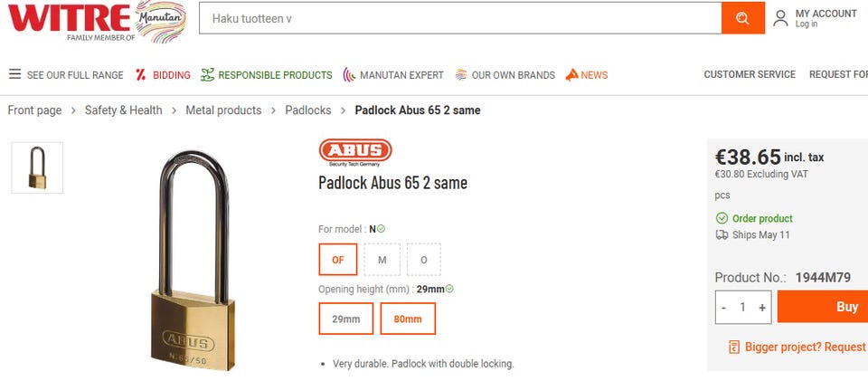868x381 pixels.
Task: Open Customer Service link
Action: pyautogui.click(x=750, y=74)
